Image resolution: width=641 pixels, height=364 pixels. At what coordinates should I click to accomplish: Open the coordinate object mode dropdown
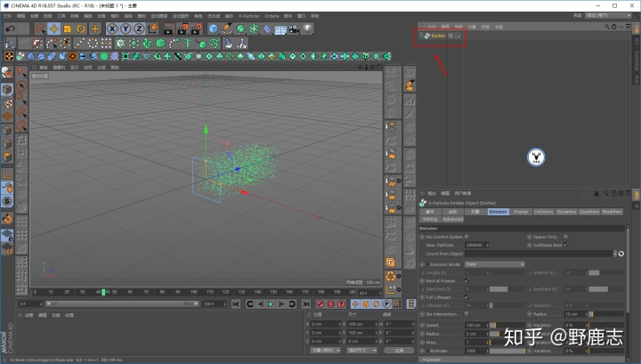click(326, 351)
